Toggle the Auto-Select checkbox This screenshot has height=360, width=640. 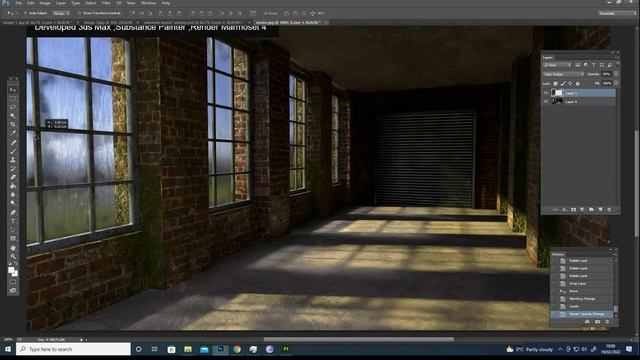(x=26, y=13)
